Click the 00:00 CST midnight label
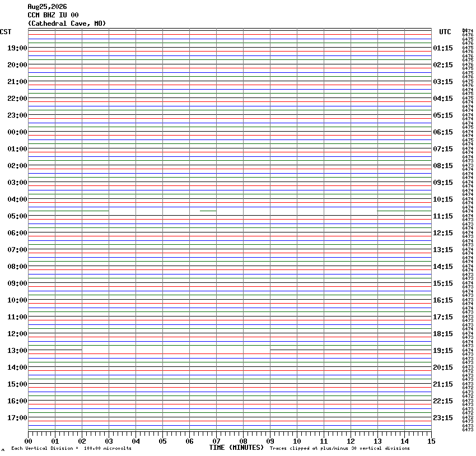The width and height of the screenshot is (476, 456). pos(17,132)
